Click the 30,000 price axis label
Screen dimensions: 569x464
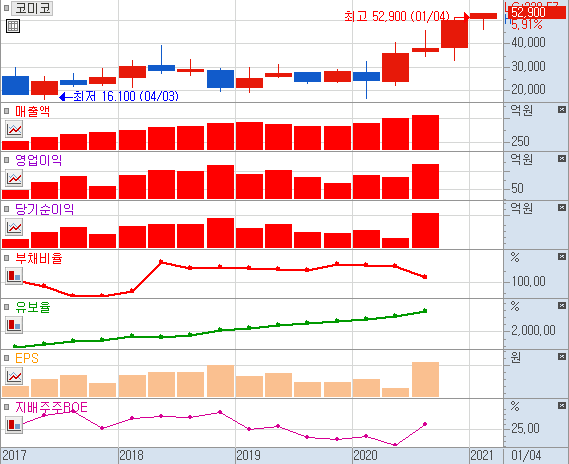[528, 66]
